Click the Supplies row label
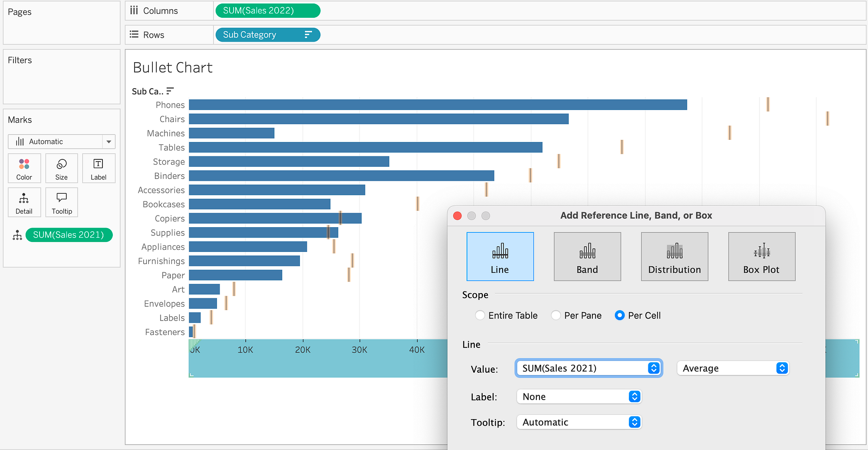 click(168, 233)
